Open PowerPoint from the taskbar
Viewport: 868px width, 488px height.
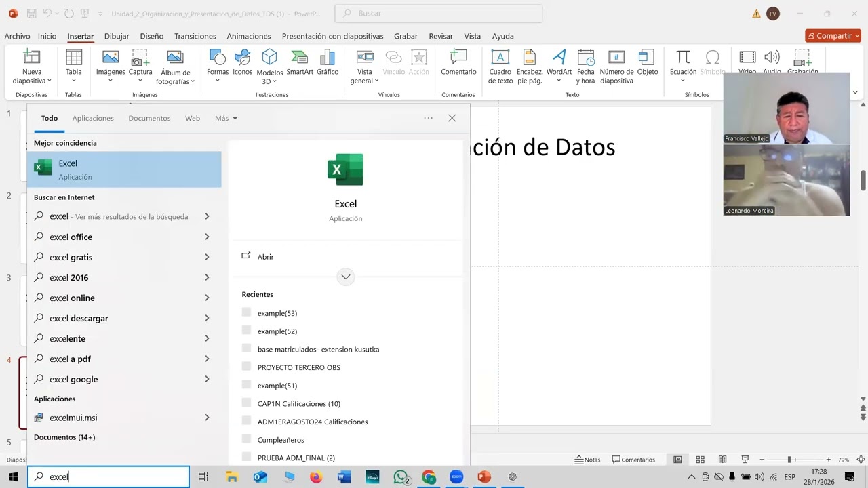tap(484, 477)
